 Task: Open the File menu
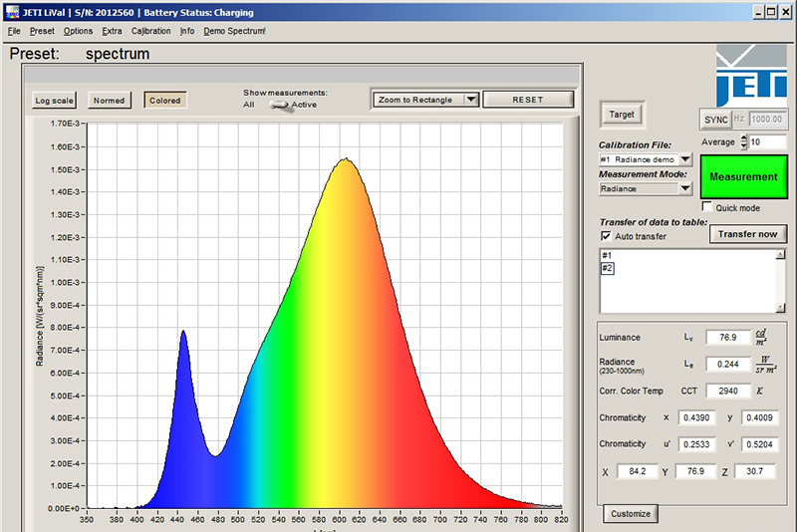14,31
